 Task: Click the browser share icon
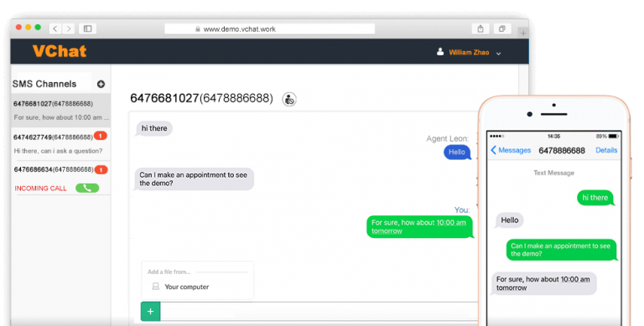(x=480, y=28)
